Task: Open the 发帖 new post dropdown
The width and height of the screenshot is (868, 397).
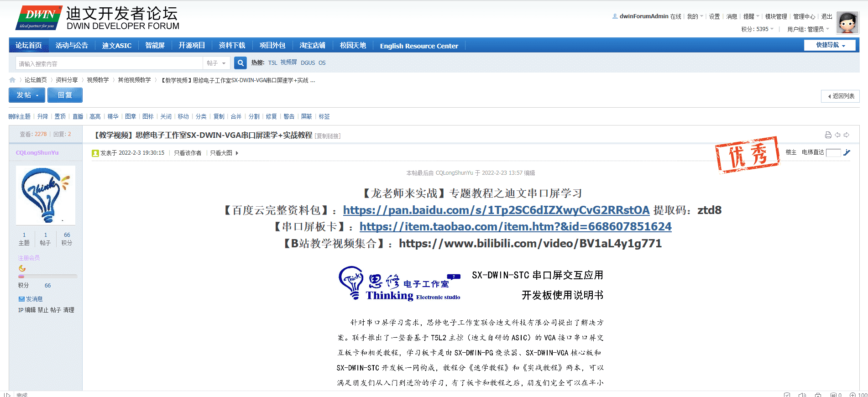Action: coord(27,95)
